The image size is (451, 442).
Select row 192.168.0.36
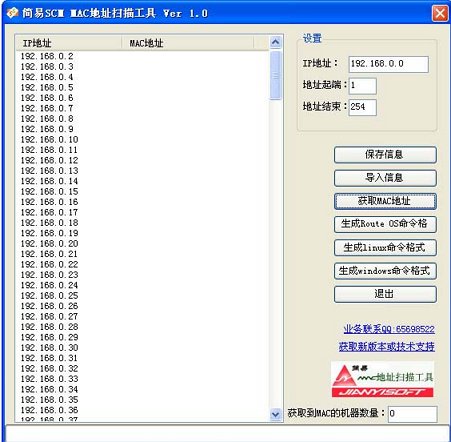point(142,410)
